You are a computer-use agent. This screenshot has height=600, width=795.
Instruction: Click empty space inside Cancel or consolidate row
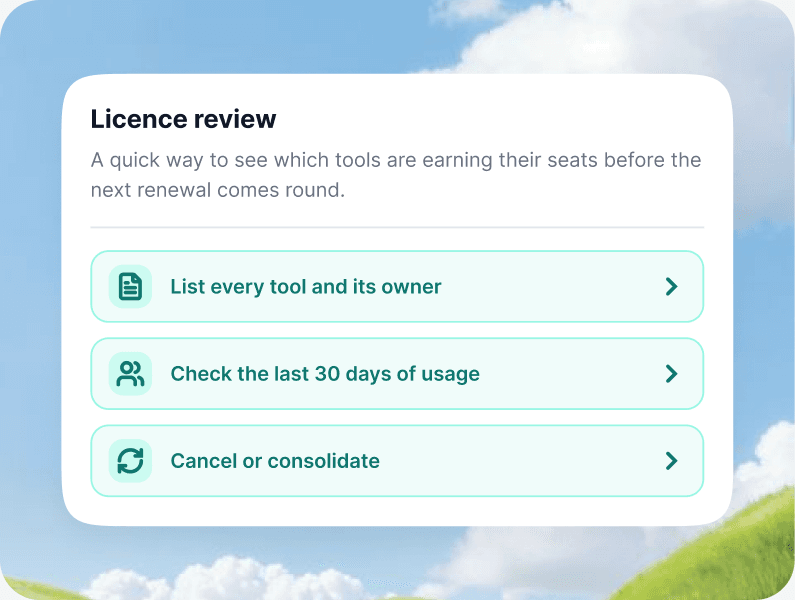(x=522, y=461)
